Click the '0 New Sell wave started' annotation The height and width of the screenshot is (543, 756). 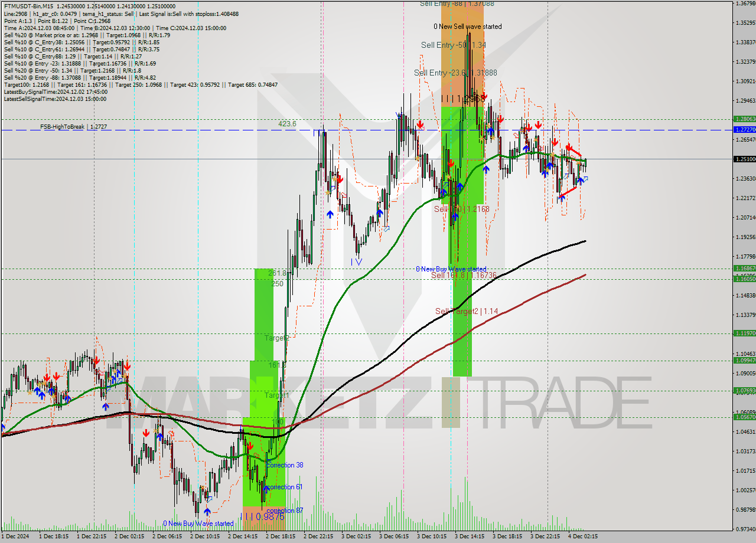[x=467, y=27]
